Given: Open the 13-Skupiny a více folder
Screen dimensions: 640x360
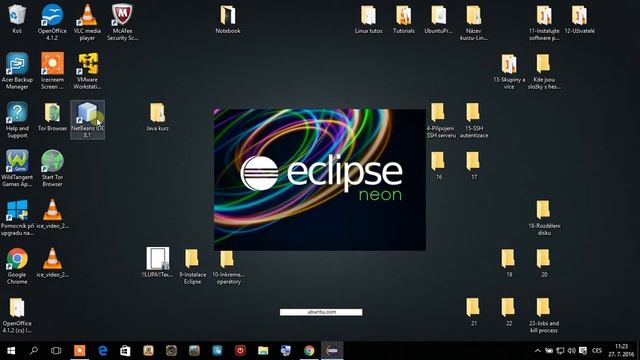Looking at the screenshot, I should pos(509,71).
